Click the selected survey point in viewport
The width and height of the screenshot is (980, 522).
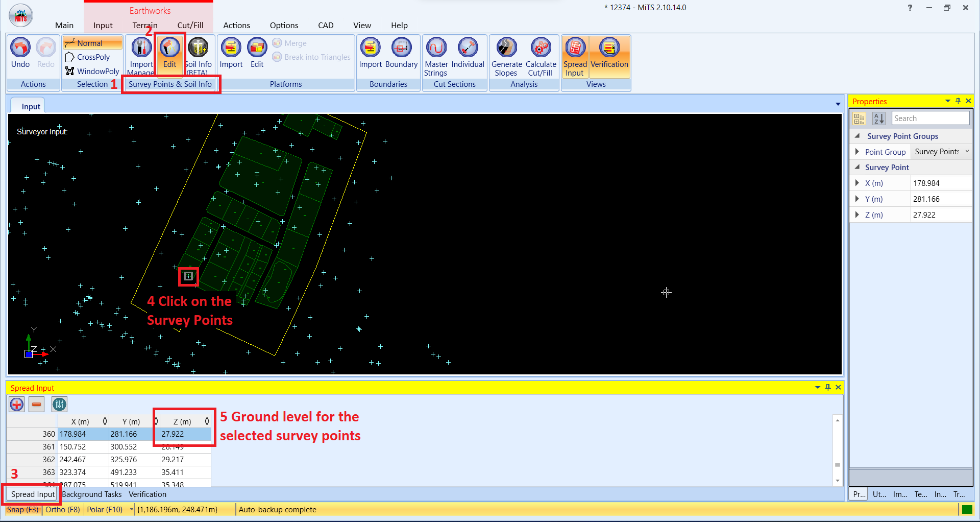pos(188,276)
